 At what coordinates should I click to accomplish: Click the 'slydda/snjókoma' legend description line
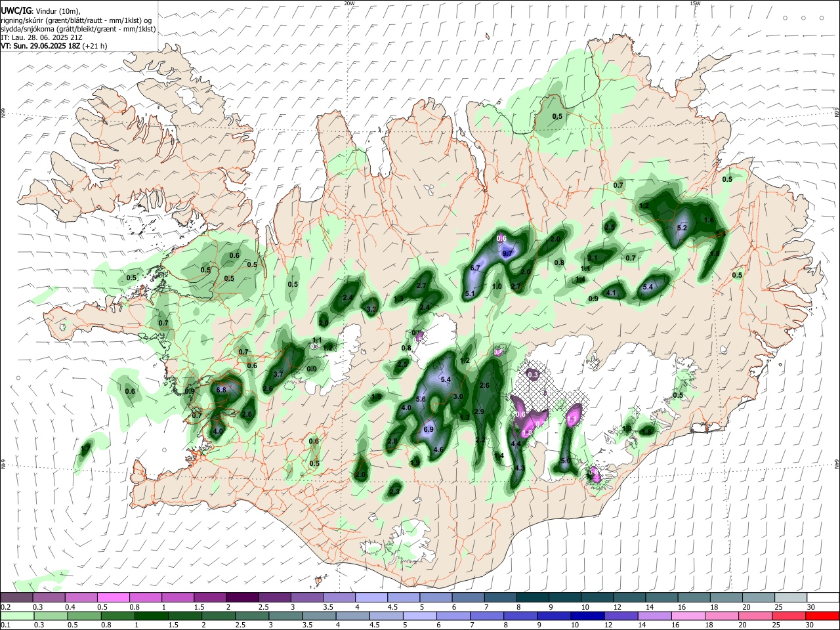click(78, 29)
